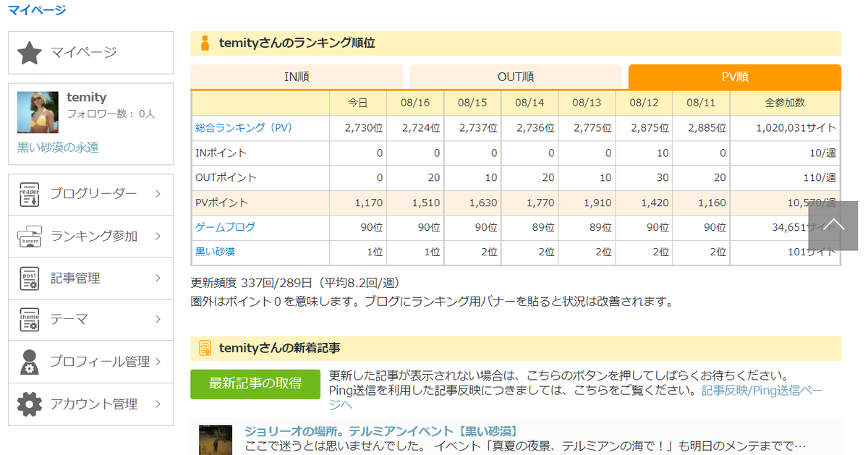Viewport: 868px width, 455px height.
Task: Open 黒い砂漠の永遠 blog link
Action: [x=58, y=147]
